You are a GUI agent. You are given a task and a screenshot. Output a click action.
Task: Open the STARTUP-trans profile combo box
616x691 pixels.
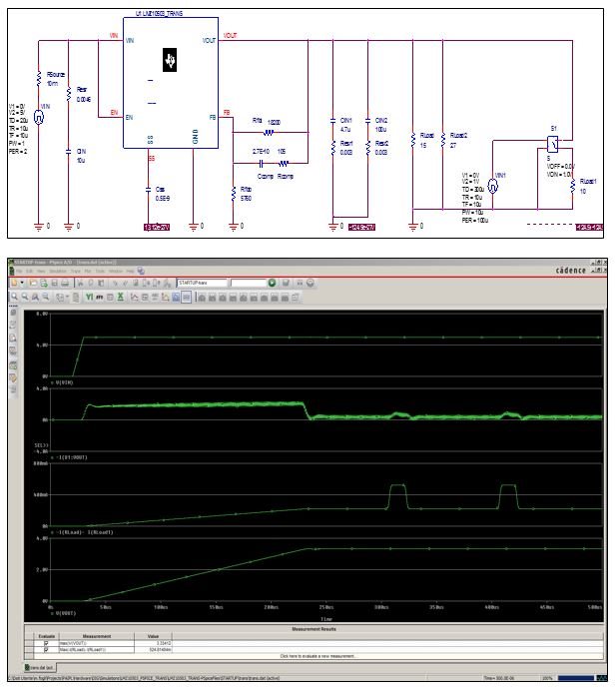203,283
